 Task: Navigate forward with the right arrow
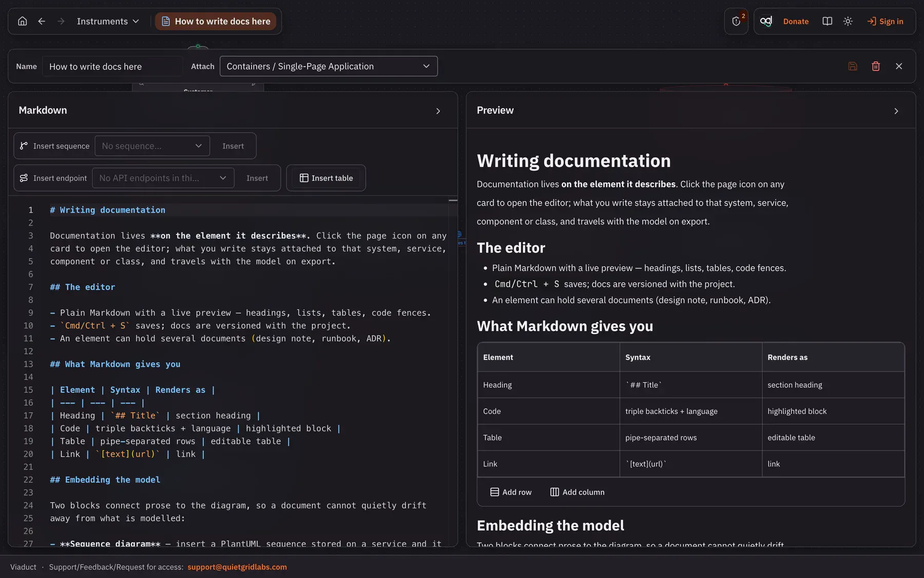(x=61, y=21)
